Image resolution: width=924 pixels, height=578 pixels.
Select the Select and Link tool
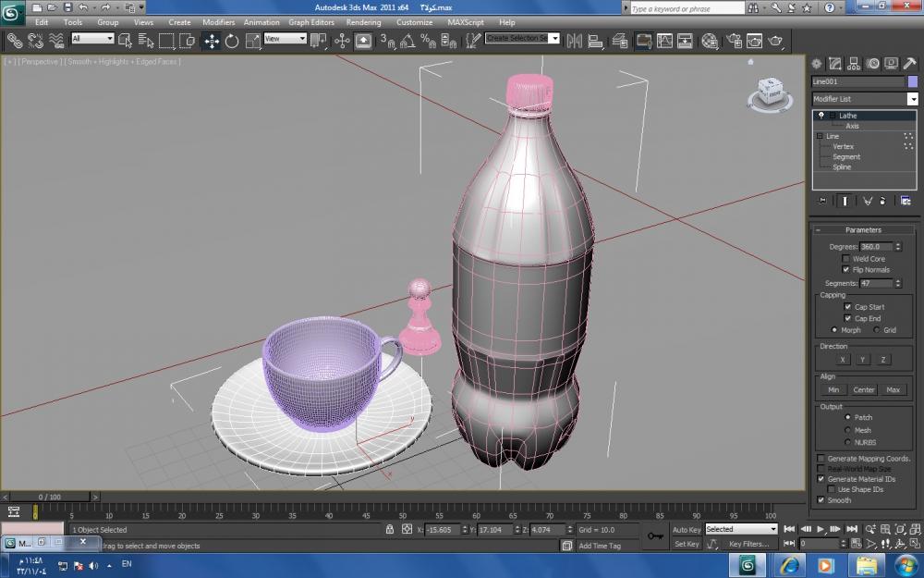point(14,40)
